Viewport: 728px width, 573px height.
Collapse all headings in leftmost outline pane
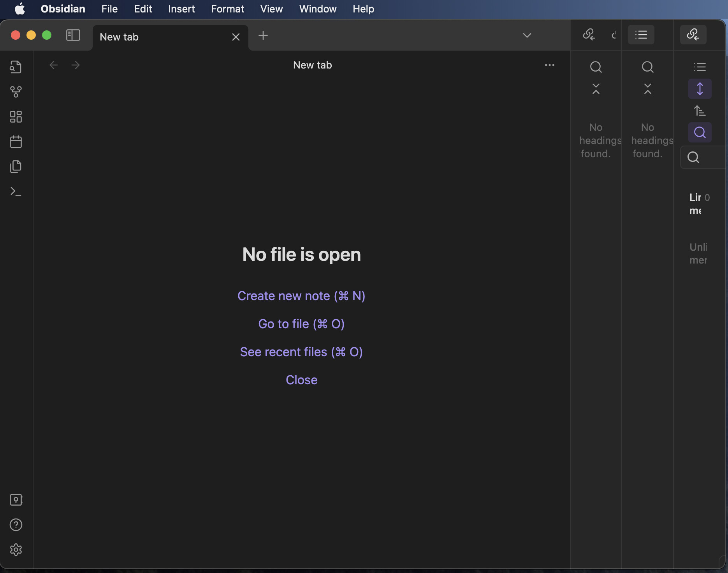pyautogui.click(x=596, y=89)
